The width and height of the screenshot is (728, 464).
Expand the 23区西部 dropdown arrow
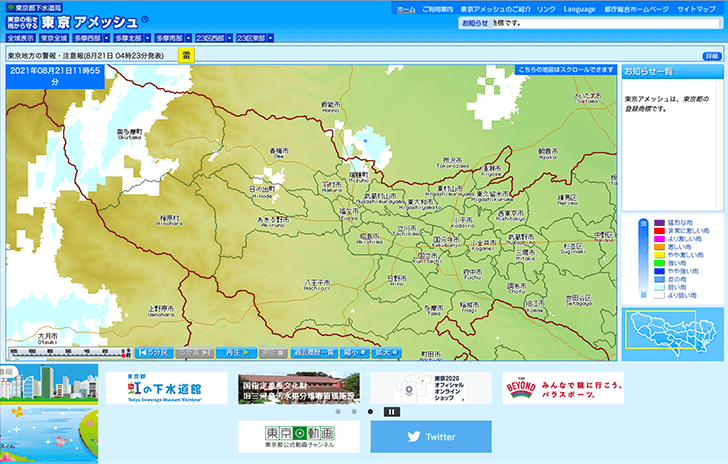pos(230,37)
